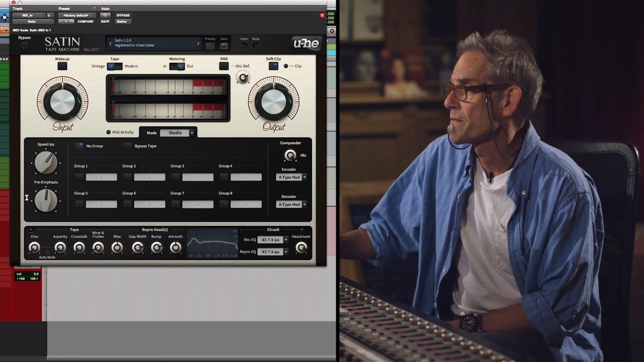Viewport: 644px width, 362px height.
Task: Click the Group 8 name field
Action: tap(246, 204)
